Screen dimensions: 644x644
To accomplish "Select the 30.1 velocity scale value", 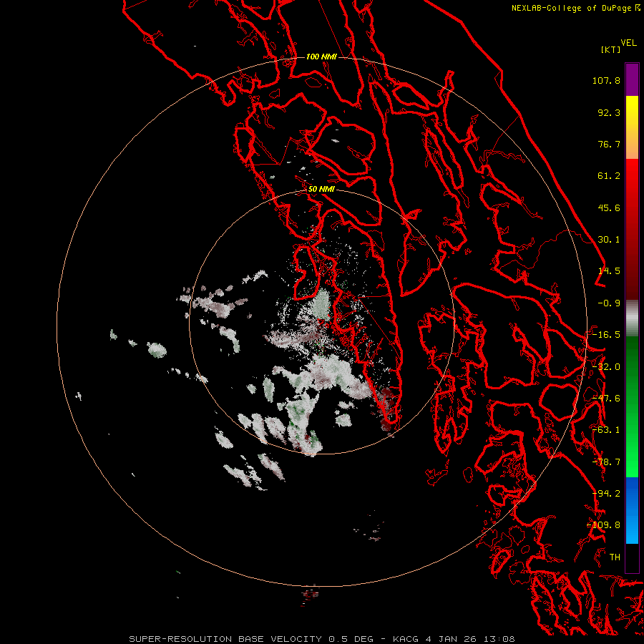I will tap(609, 240).
